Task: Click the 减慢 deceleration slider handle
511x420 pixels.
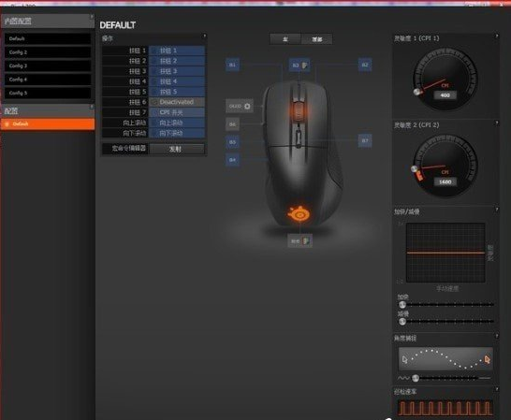Action: point(402,322)
